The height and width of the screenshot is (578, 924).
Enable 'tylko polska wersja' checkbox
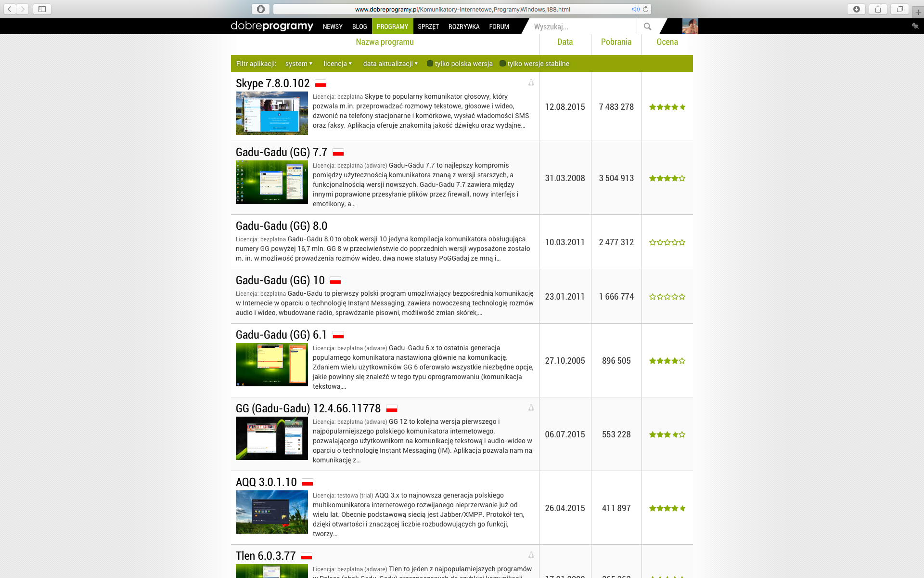[430, 64]
